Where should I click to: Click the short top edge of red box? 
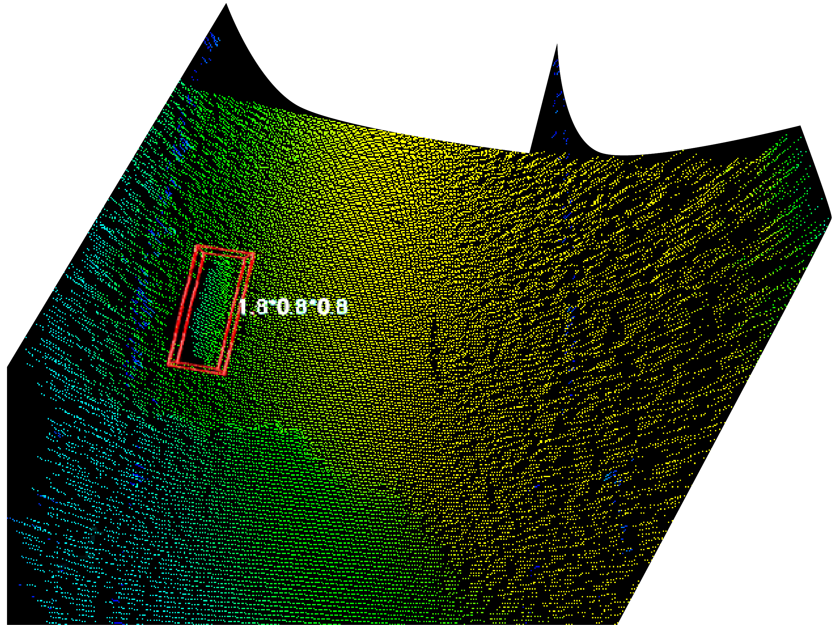coord(226,250)
